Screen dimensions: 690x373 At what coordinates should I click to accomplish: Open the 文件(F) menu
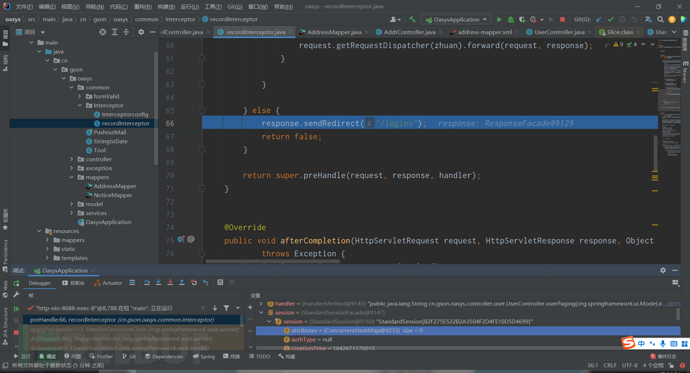tap(24, 7)
